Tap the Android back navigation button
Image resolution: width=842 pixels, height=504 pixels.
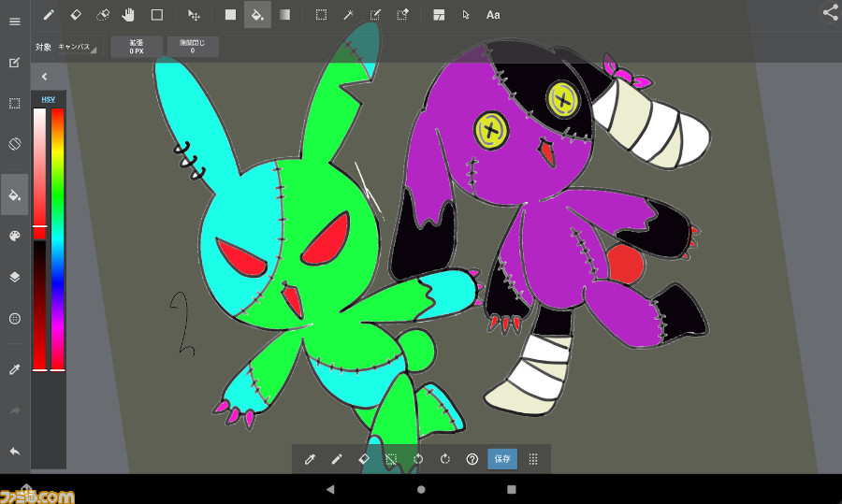click(x=330, y=489)
